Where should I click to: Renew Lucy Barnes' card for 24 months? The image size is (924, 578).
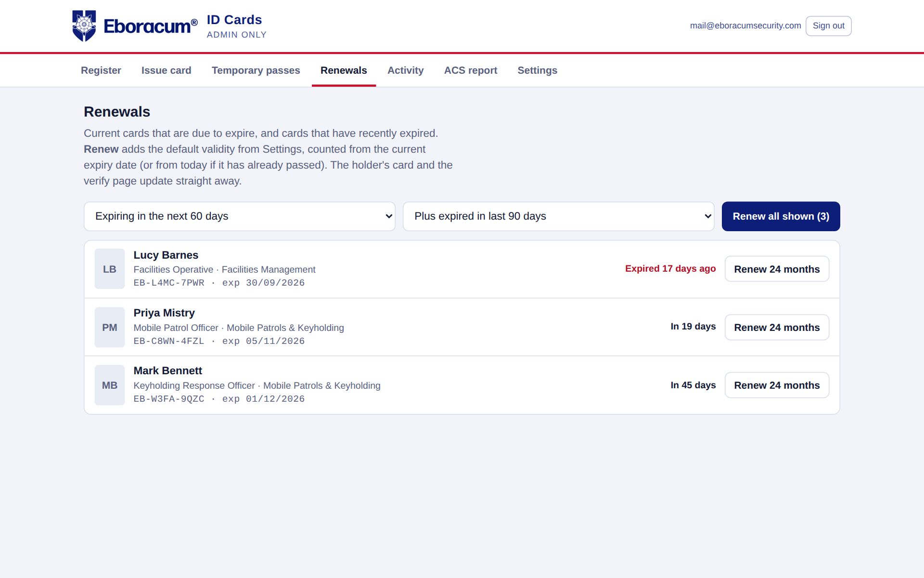(x=777, y=269)
